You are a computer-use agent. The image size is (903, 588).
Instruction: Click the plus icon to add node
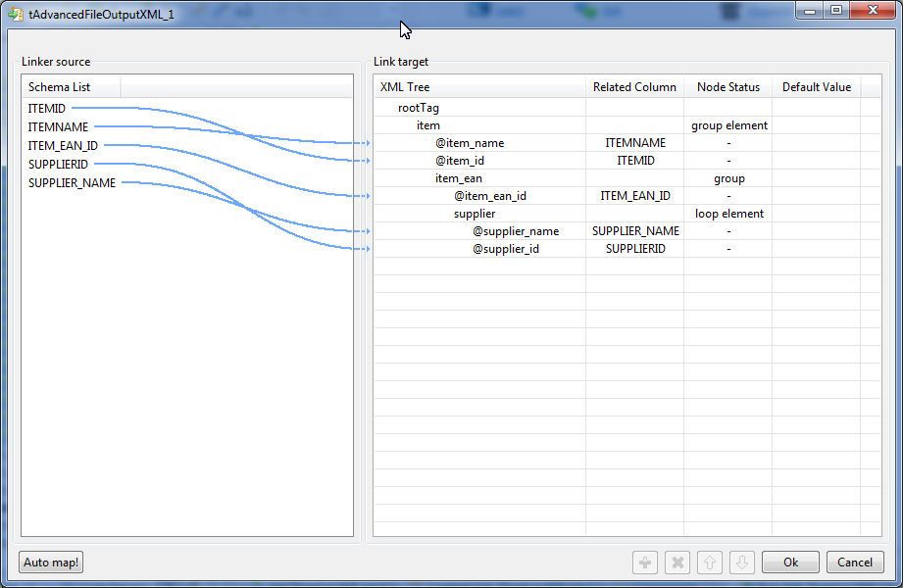pyautogui.click(x=645, y=562)
